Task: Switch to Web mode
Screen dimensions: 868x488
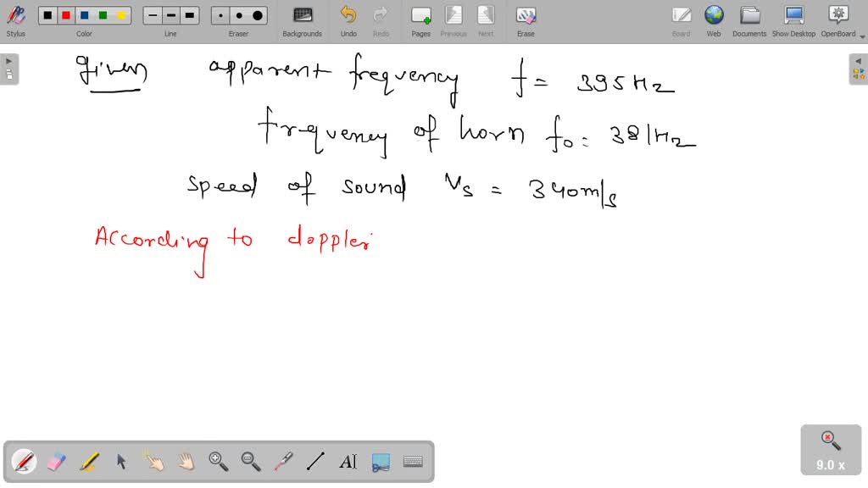Action: pos(714,21)
